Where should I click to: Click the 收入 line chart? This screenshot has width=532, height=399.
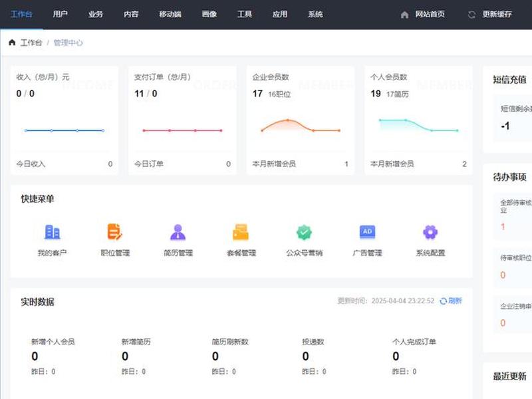pos(65,130)
